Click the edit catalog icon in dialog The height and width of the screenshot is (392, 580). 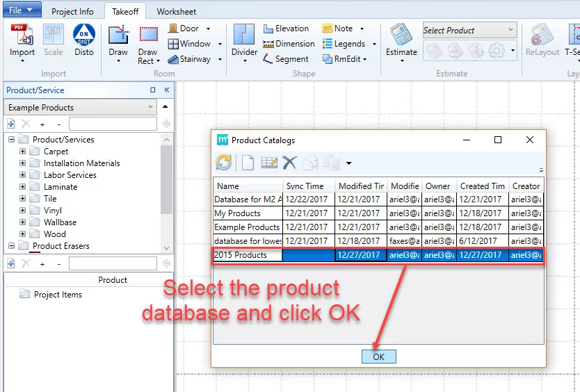269,163
